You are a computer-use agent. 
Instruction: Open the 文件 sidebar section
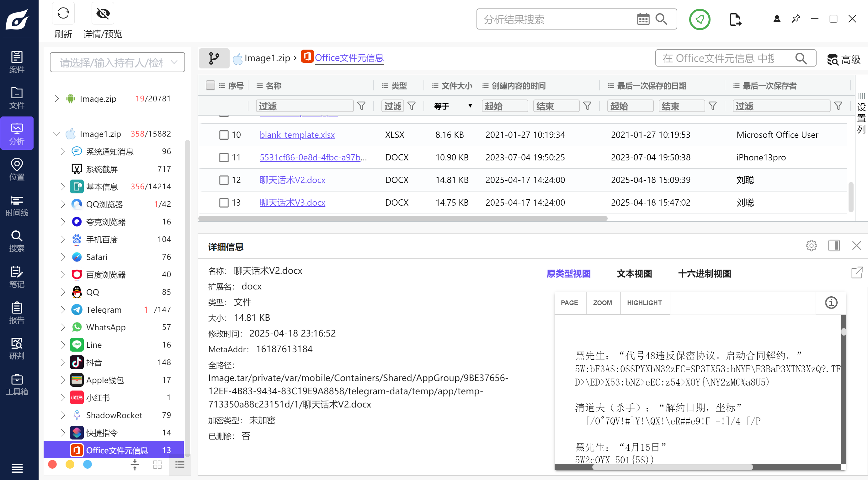(17, 98)
